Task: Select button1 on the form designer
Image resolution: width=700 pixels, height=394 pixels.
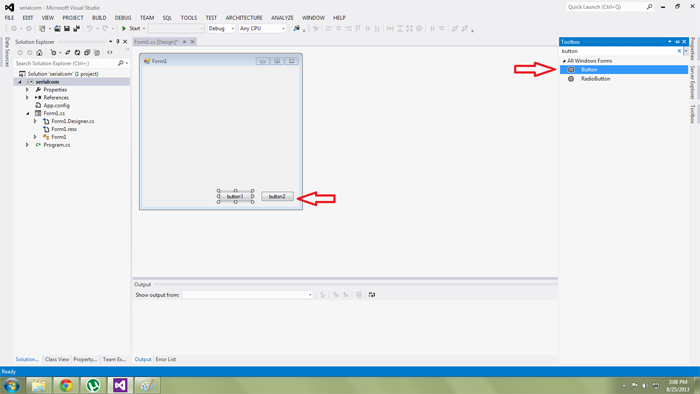Action: pyautogui.click(x=235, y=196)
